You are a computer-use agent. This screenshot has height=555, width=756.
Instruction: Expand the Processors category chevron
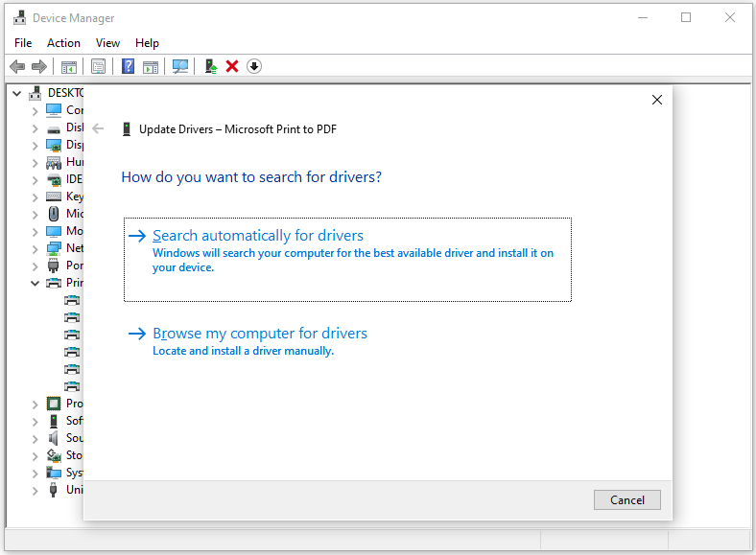35,404
